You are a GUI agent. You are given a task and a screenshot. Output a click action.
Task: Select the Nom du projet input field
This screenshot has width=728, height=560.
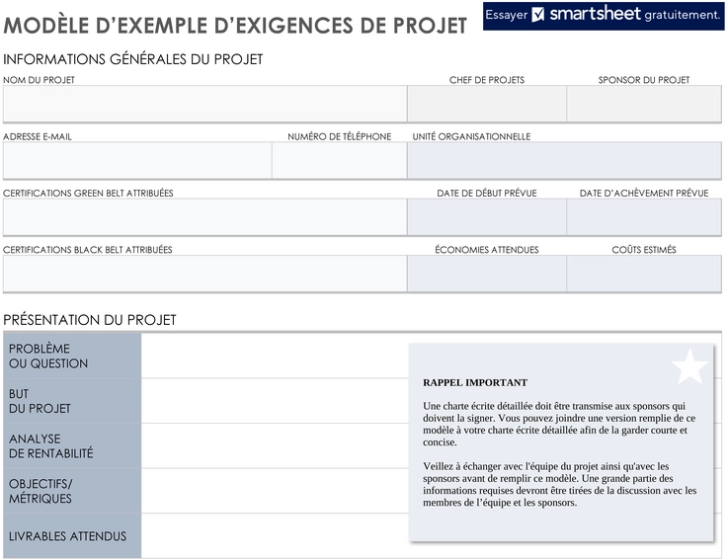pos(204,104)
